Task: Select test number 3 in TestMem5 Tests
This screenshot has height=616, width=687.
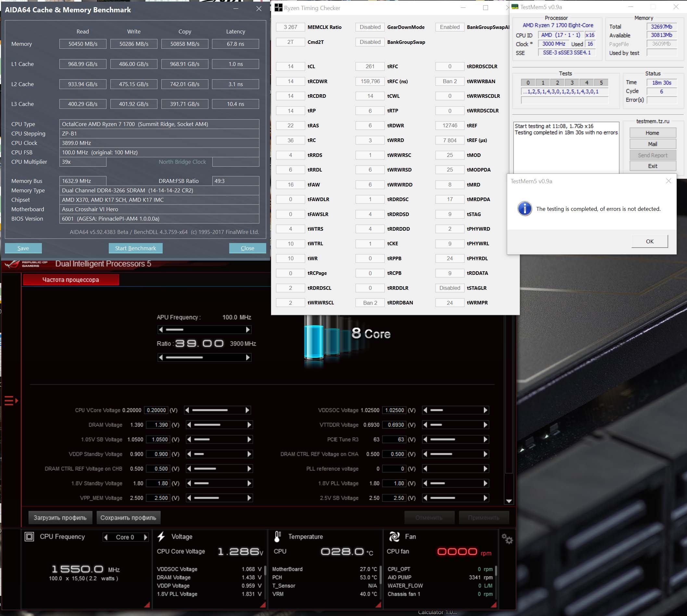Action: coord(572,83)
